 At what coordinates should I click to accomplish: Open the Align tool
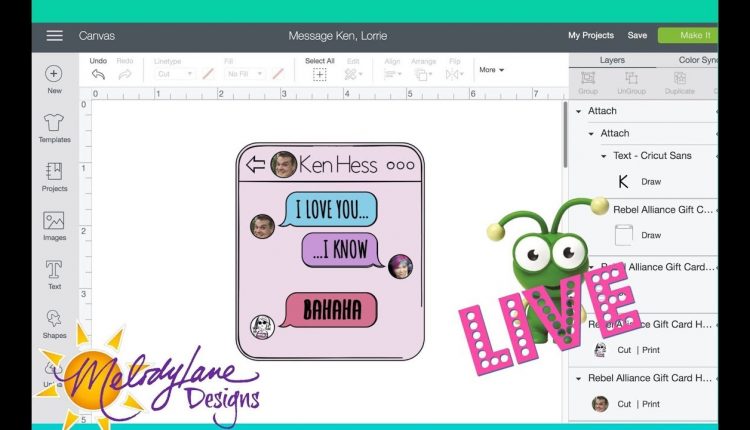392,74
